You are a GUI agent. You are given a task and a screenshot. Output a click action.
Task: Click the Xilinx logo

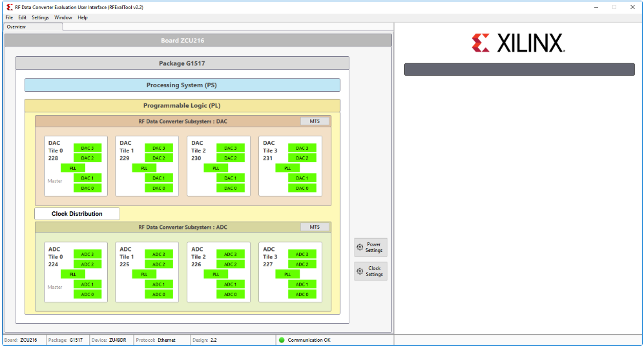click(x=519, y=43)
